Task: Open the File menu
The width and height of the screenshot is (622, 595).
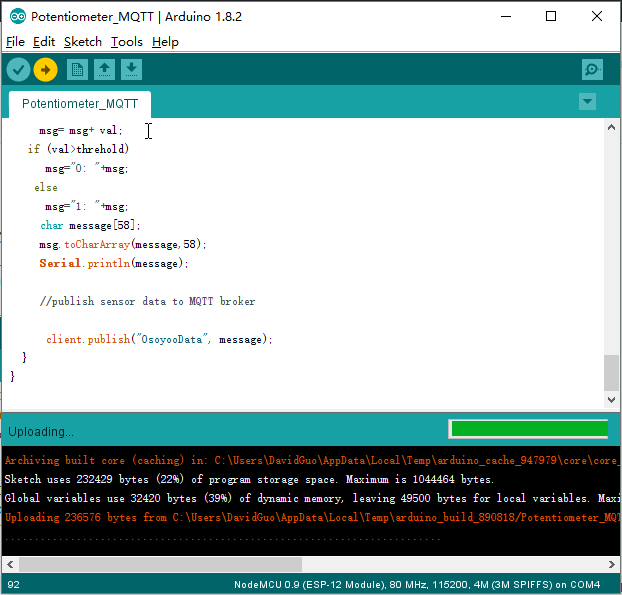Action: pyautogui.click(x=15, y=42)
